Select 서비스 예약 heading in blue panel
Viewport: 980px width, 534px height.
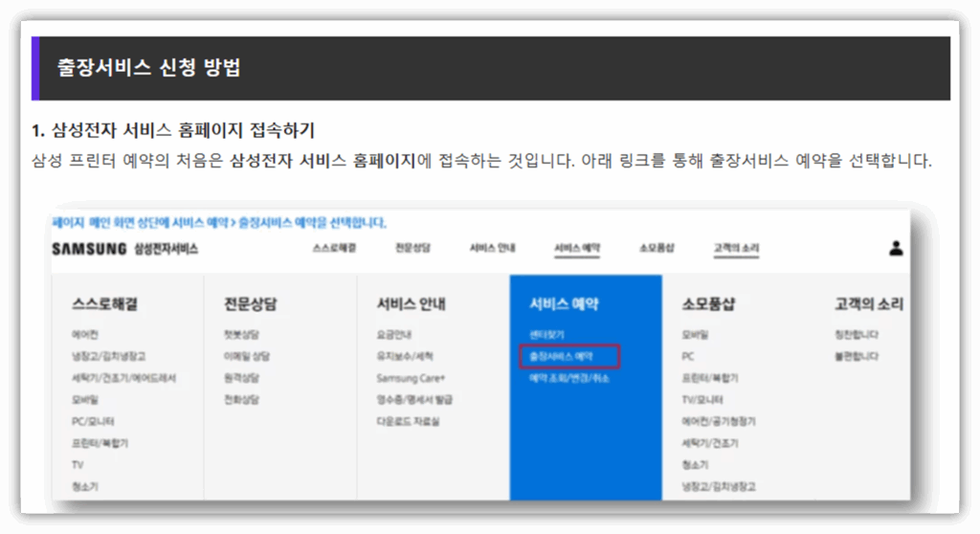click(x=564, y=304)
